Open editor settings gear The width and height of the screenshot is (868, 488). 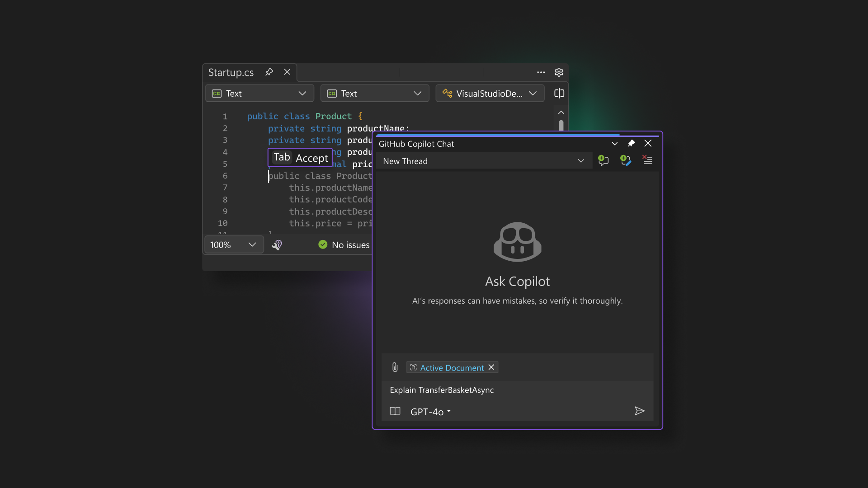click(x=559, y=72)
